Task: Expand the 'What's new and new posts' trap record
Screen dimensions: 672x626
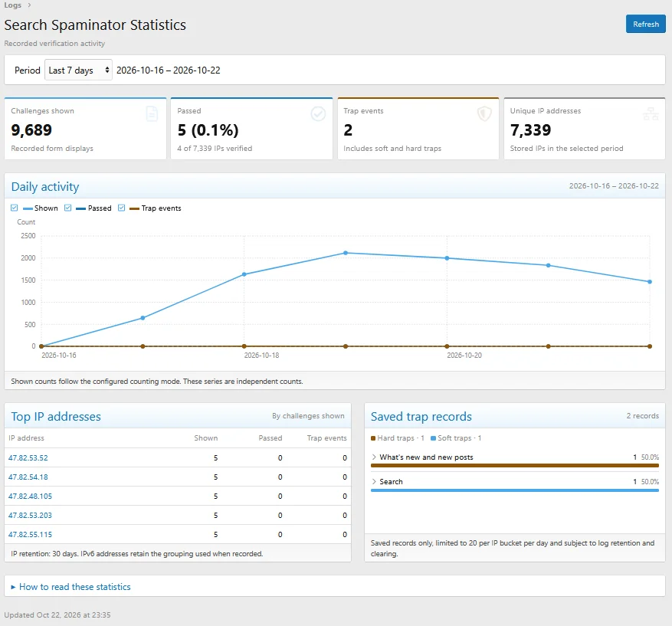Action: tap(374, 457)
